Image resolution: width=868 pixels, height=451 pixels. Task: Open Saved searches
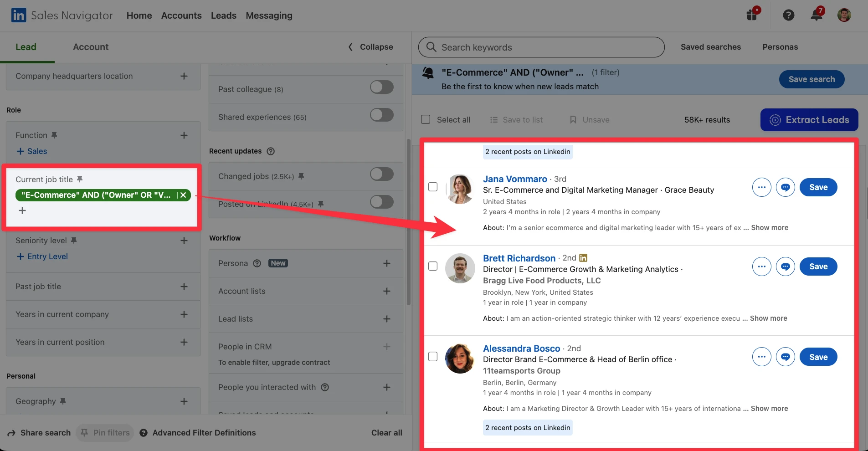(x=711, y=47)
